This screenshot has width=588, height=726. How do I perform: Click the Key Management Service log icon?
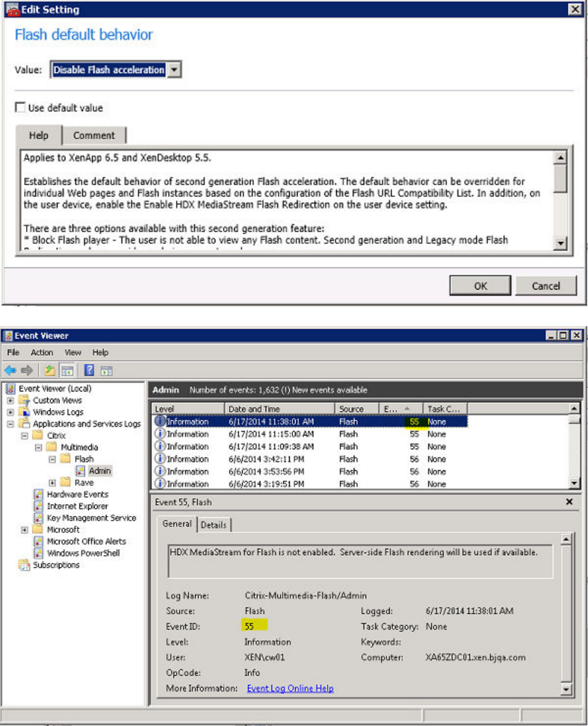point(39,518)
